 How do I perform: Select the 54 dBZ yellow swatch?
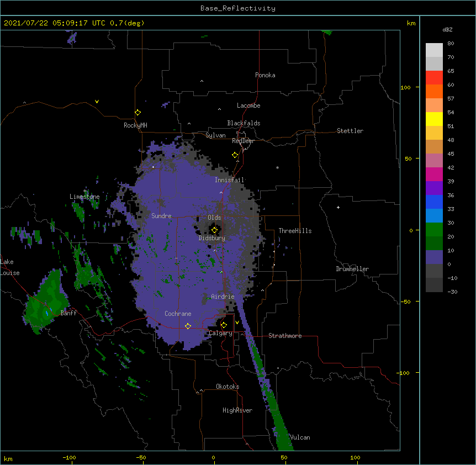point(434,119)
